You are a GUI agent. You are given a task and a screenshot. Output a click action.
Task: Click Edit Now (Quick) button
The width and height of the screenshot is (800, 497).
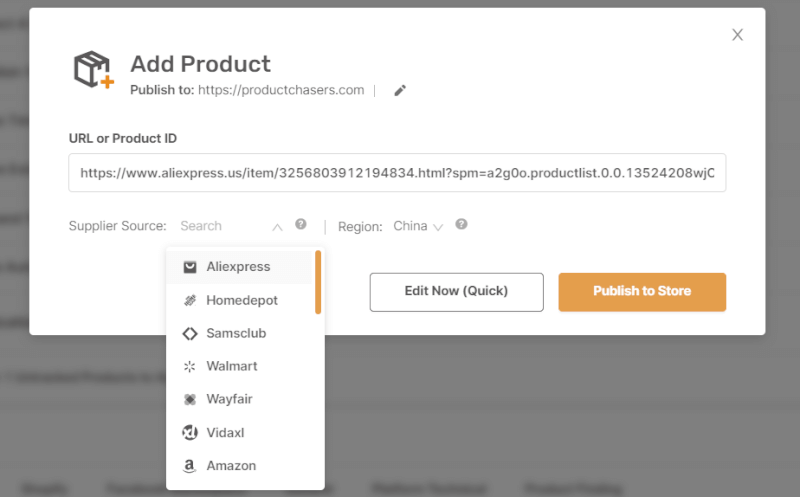tap(457, 292)
